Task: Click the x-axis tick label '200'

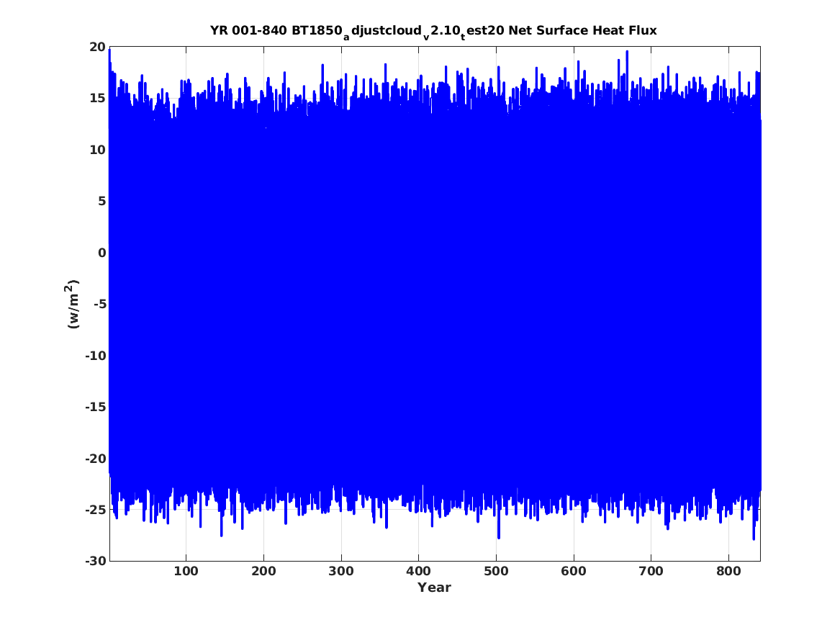Action: [x=263, y=571]
